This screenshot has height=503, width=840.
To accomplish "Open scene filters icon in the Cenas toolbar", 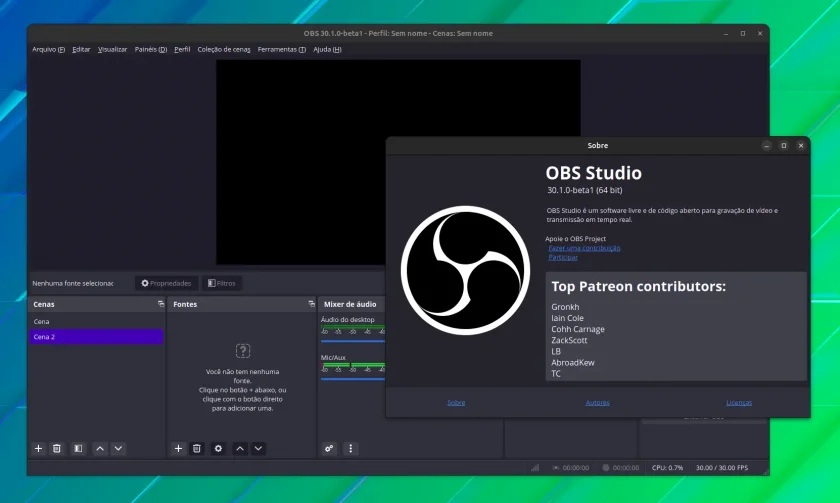I will coord(78,448).
